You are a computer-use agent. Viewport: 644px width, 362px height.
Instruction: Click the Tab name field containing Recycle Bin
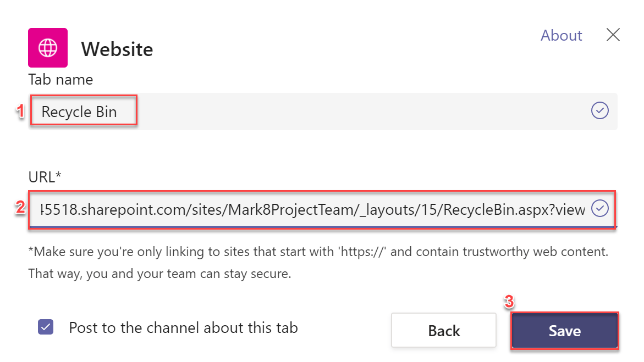click(x=323, y=111)
